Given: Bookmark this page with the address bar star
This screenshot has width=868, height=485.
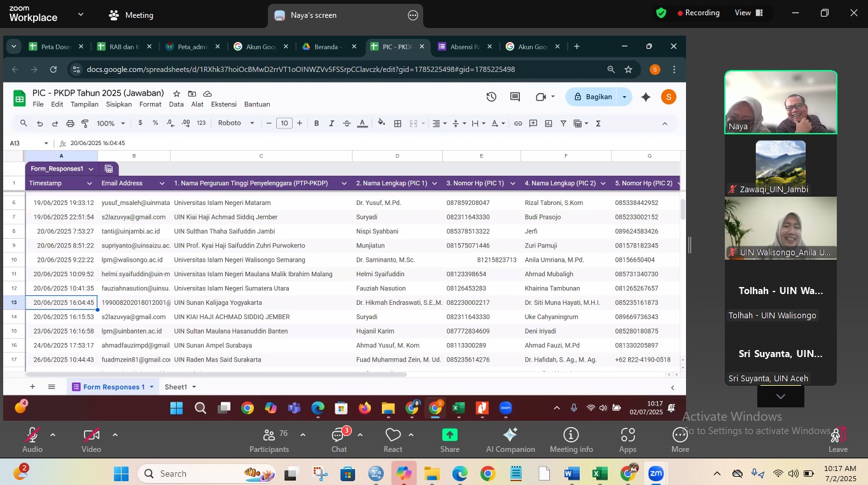Looking at the screenshot, I should point(629,69).
